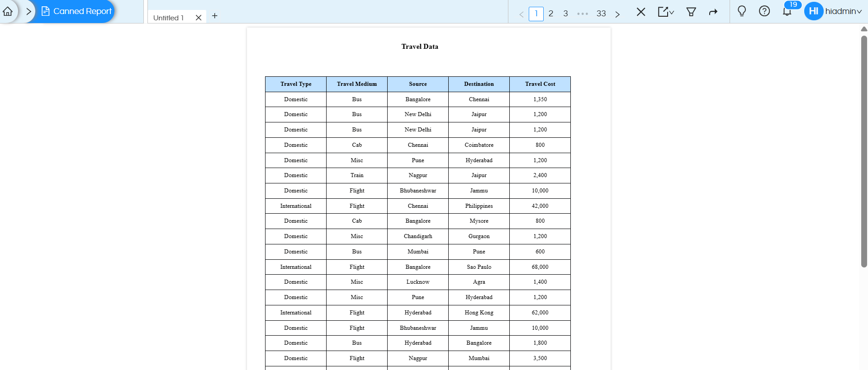Select the Chandigarh source cell
This screenshot has height=370, width=868.
418,236
